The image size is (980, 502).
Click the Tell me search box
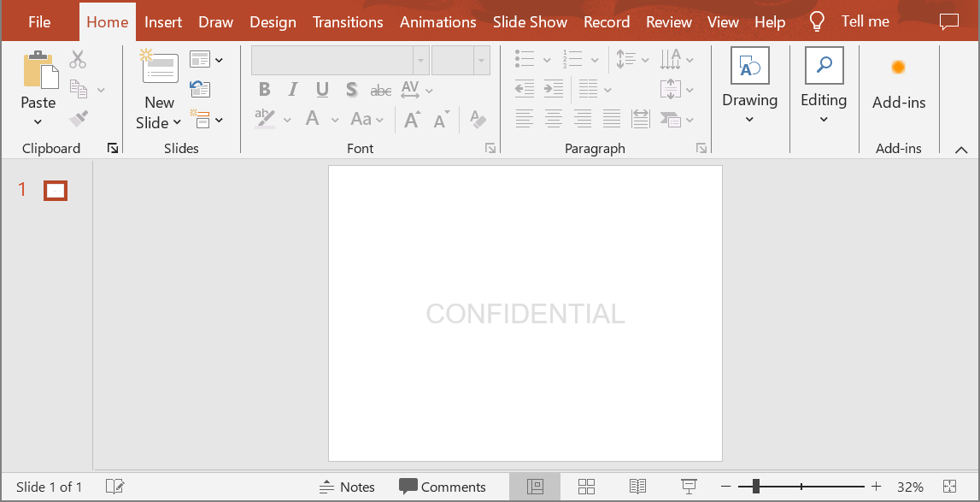(865, 22)
